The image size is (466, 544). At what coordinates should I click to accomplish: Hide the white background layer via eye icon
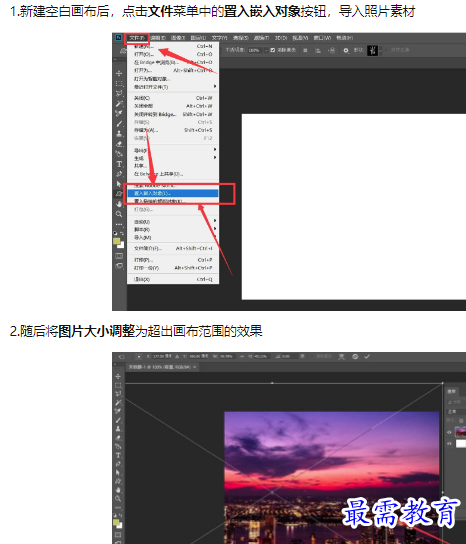point(449,443)
